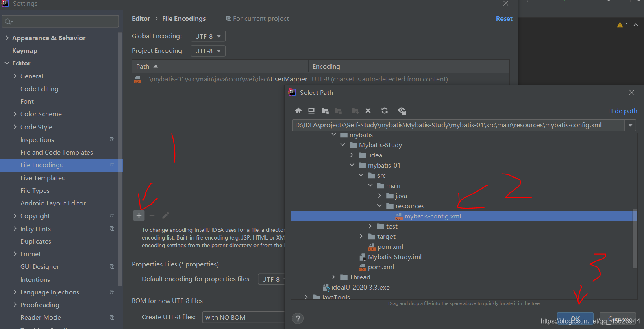Expand Appearance & Behavior settings section

click(x=7, y=38)
